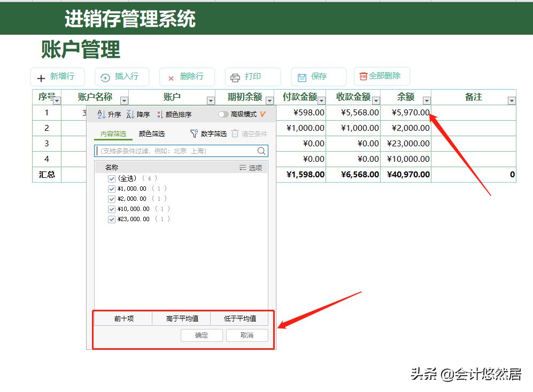The width and height of the screenshot is (533, 392).
Task: Click the 高于平均值 filter button
Action: (x=182, y=318)
